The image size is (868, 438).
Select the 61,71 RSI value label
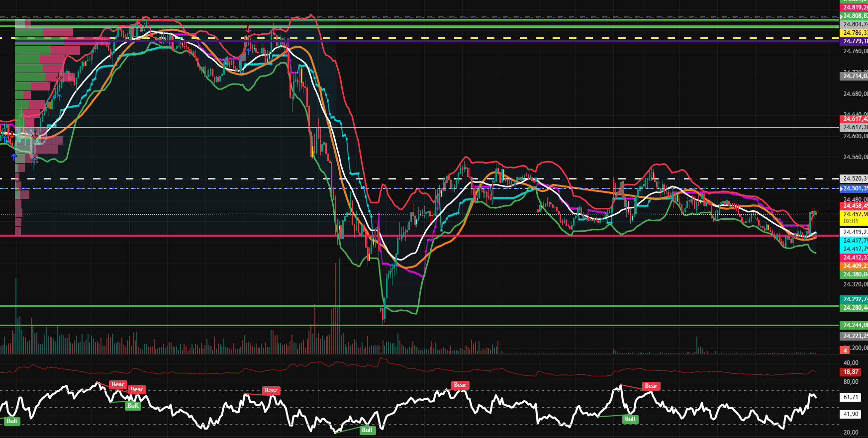pyautogui.click(x=851, y=397)
